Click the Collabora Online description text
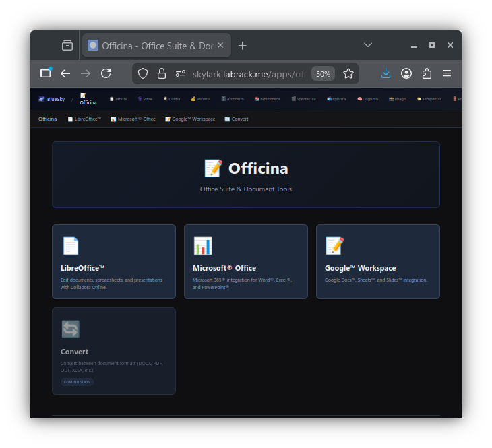The width and height of the screenshot is (492, 448). 111,284
